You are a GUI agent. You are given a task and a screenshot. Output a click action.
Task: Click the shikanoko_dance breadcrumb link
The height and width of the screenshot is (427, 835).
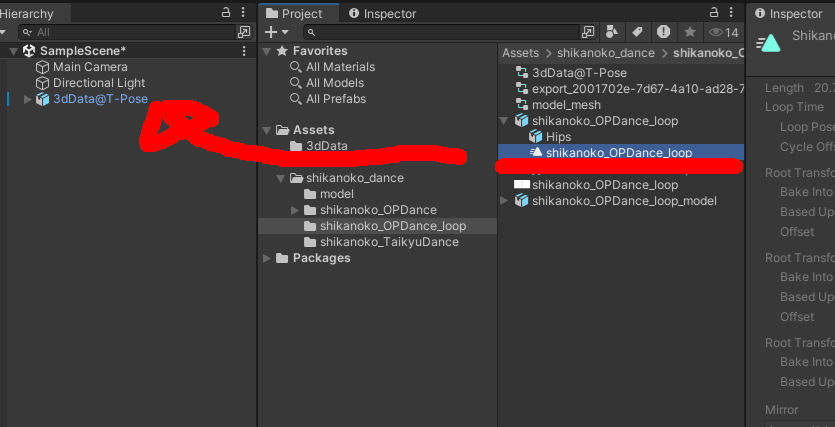click(x=605, y=53)
